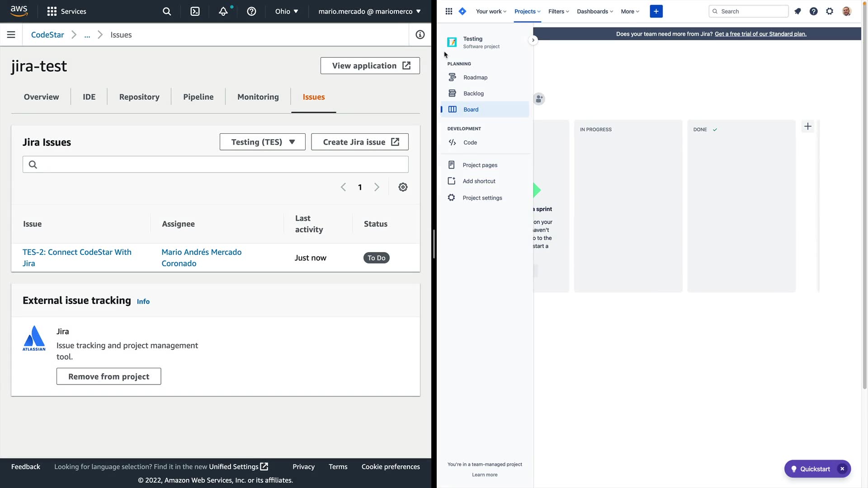Viewport: 868px width, 488px height.
Task: Open the Testing (TES) project dropdown
Action: [263, 142]
